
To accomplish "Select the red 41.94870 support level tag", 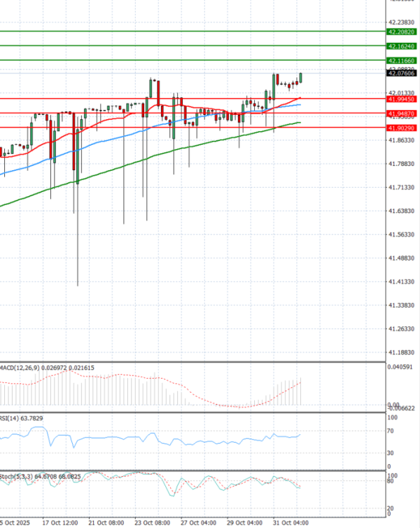I will tap(401, 113).
